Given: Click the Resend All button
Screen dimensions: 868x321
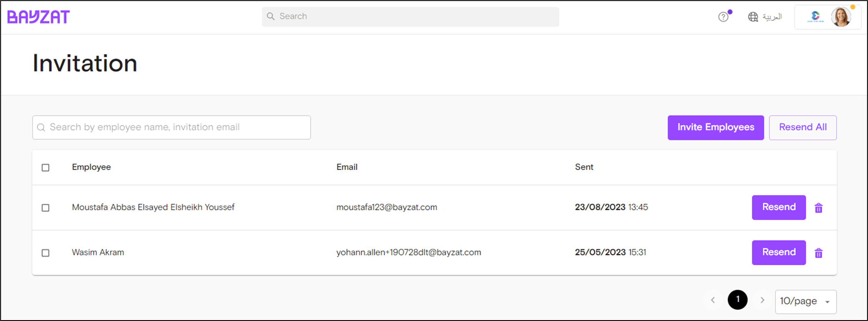Looking at the screenshot, I should pyautogui.click(x=802, y=127).
